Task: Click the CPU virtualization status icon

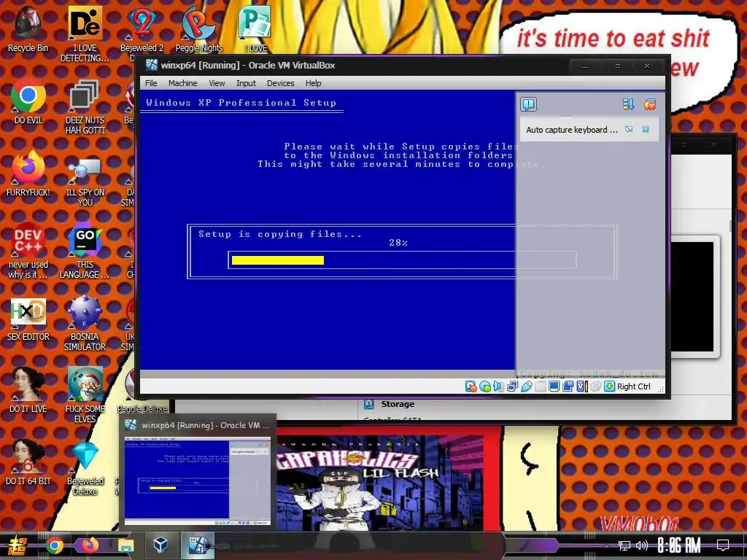Action: [x=581, y=386]
